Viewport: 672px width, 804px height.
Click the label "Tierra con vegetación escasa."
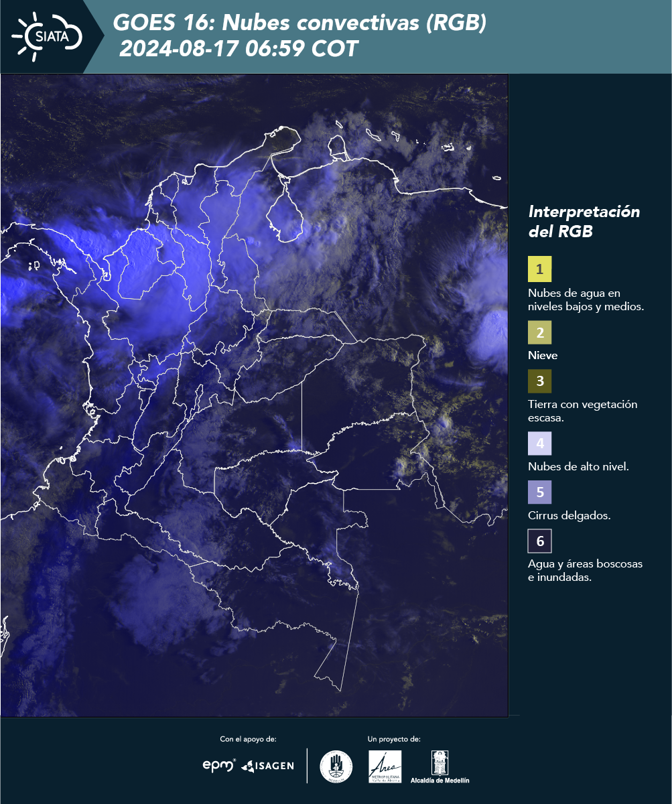click(582, 411)
